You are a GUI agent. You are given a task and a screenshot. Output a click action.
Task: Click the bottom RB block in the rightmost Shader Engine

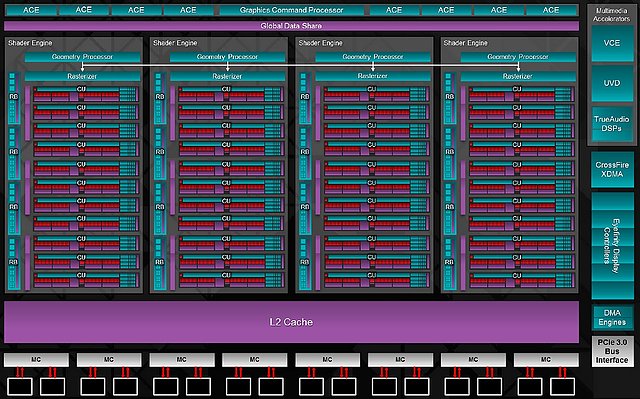pyautogui.click(x=449, y=264)
